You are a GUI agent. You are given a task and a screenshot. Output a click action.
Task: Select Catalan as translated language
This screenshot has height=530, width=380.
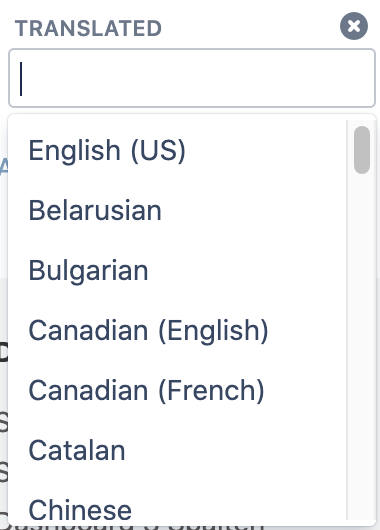[177, 450]
